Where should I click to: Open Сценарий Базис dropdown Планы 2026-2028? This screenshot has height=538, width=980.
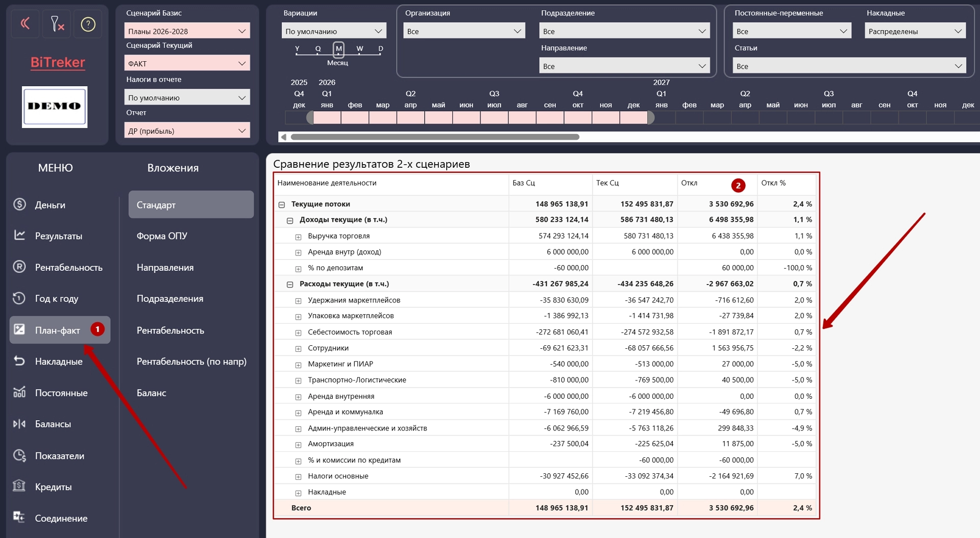[x=187, y=31]
